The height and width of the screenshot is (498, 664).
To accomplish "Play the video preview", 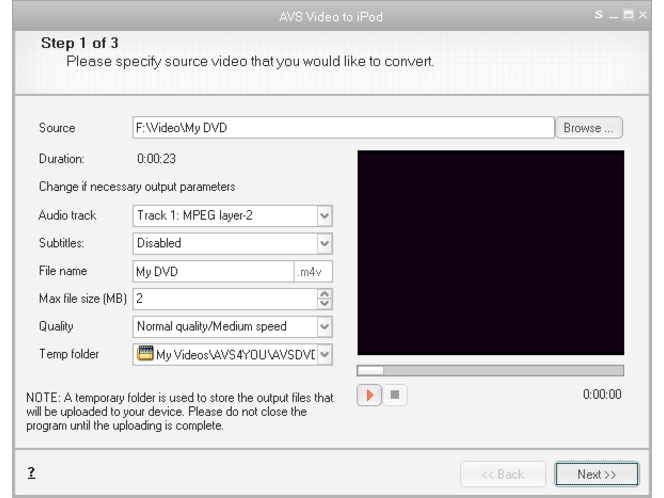I will click(369, 395).
